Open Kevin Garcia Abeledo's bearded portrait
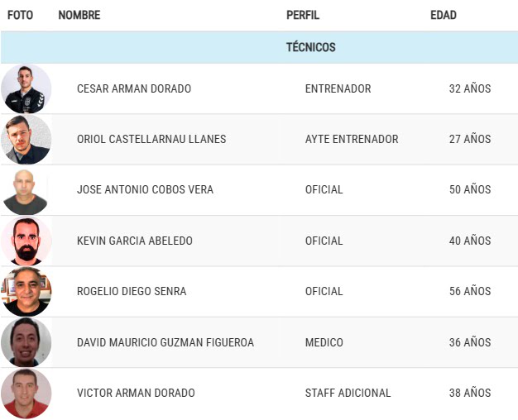The width and height of the screenshot is (518, 420). tap(26, 241)
